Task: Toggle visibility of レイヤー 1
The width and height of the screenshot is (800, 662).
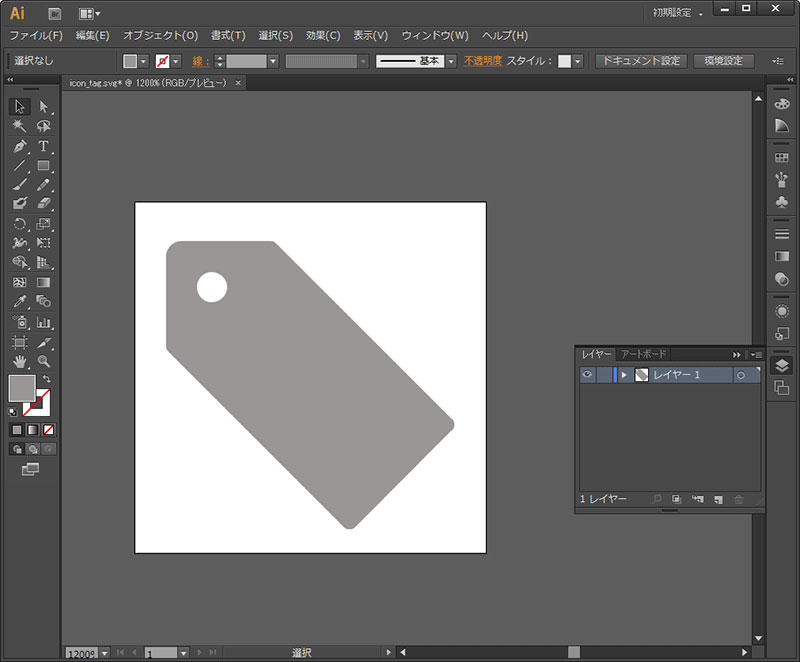Action: pyautogui.click(x=587, y=375)
